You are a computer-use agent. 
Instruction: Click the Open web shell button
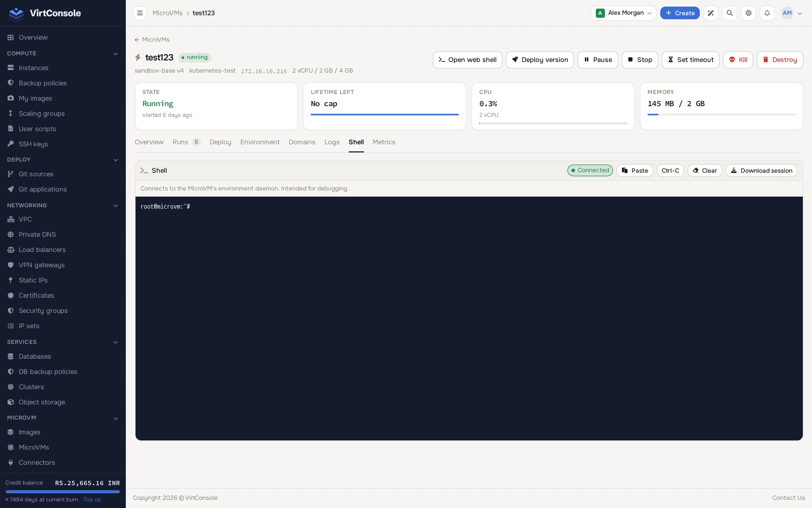point(467,60)
